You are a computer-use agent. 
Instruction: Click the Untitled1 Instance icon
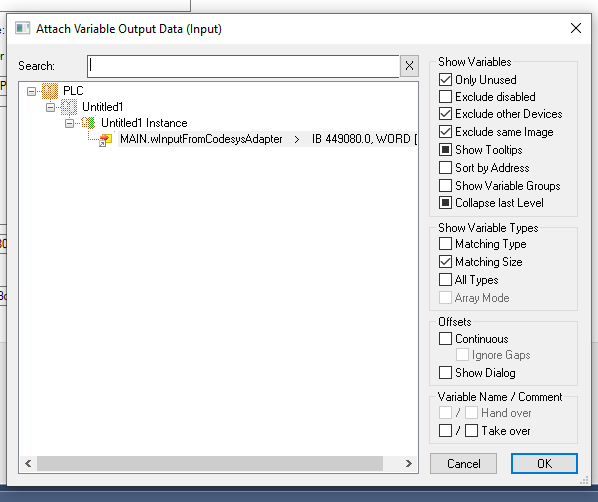tap(88, 123)
